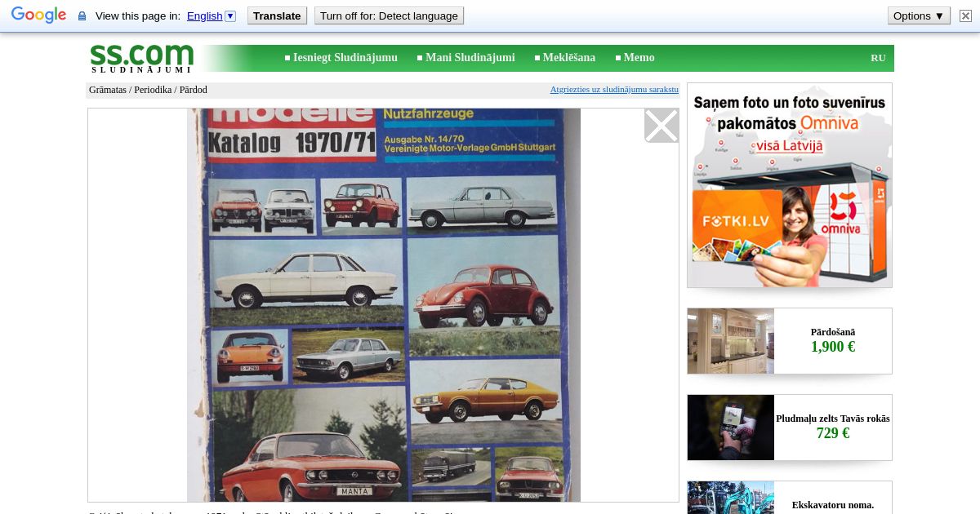Screen dimensions: 980x514
Task: Open the Options dropdown menu
Action: [x=918, y=16]
